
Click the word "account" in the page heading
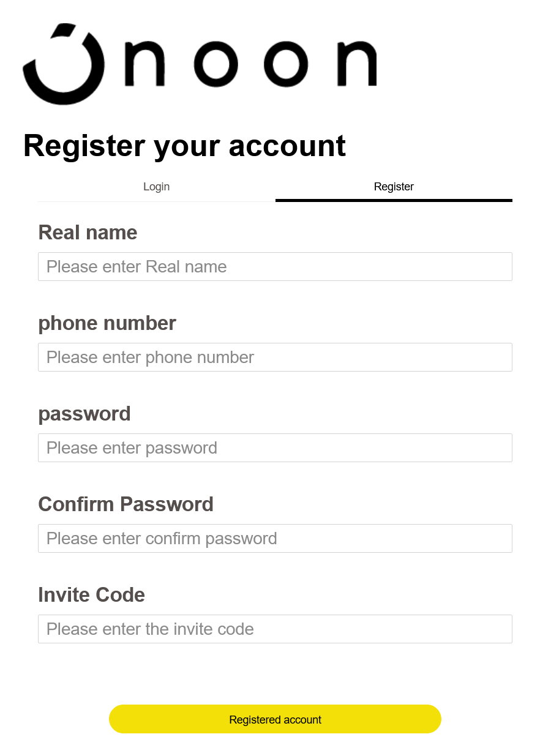point(287,146)
